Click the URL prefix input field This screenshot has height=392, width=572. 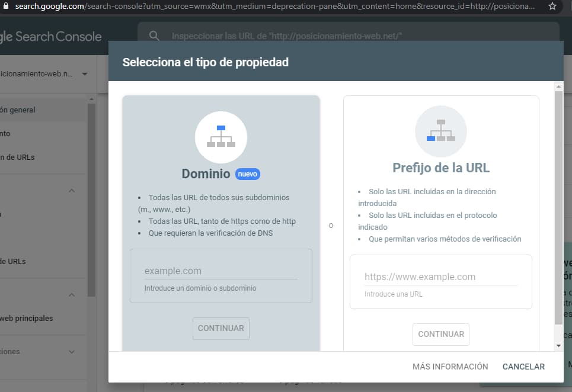click(x=440, y=277)
